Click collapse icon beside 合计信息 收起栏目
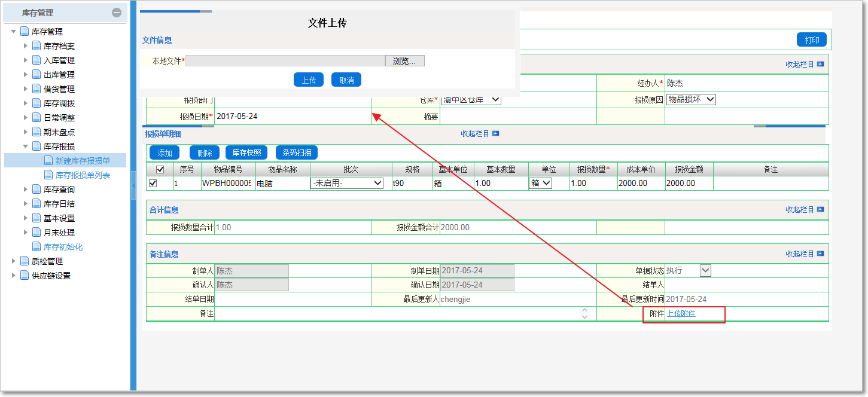Image resolution: width=868 pixels, height=397 pixels. coord(820,210)
